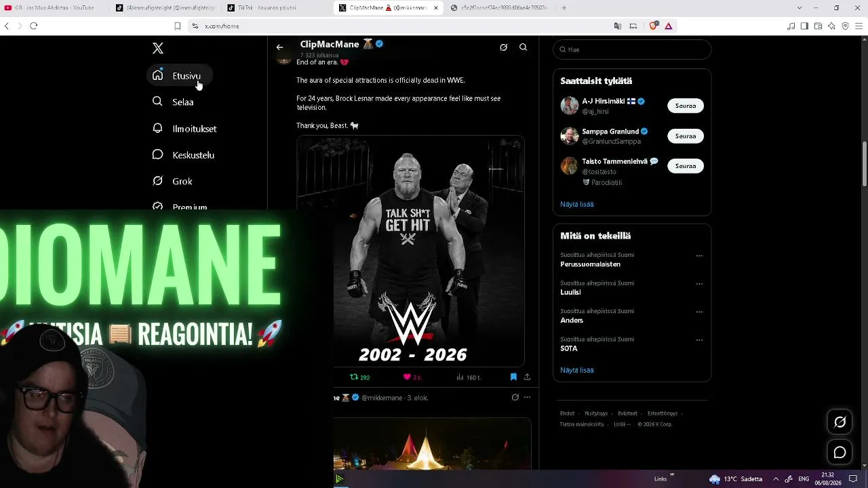Viewport: 868px width, 488px height.
Task: Go back using profile header arrow
Action: 279,47
